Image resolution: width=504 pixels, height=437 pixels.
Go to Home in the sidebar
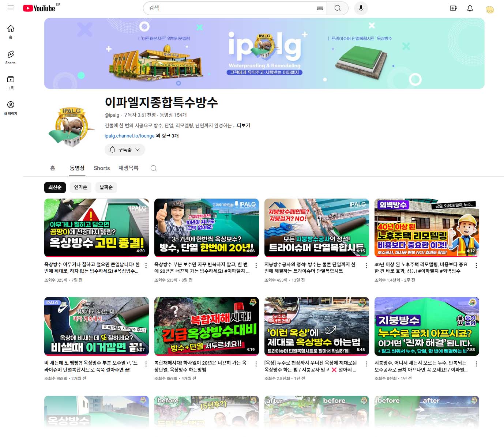tap(11, 31)
